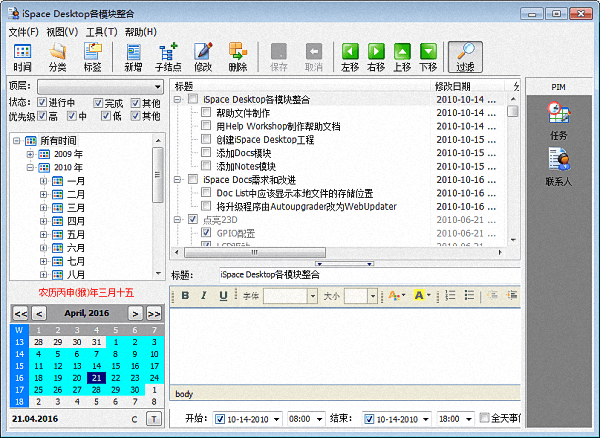The height and width of the screenshot is (438, 600).
Task: Check the 添加Docs模块 task checkbox
Action: point(206,153)
